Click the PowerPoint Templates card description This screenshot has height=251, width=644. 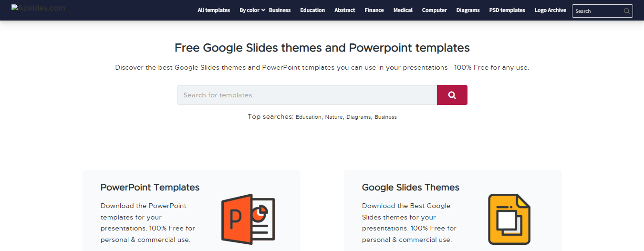pos(148,223)
